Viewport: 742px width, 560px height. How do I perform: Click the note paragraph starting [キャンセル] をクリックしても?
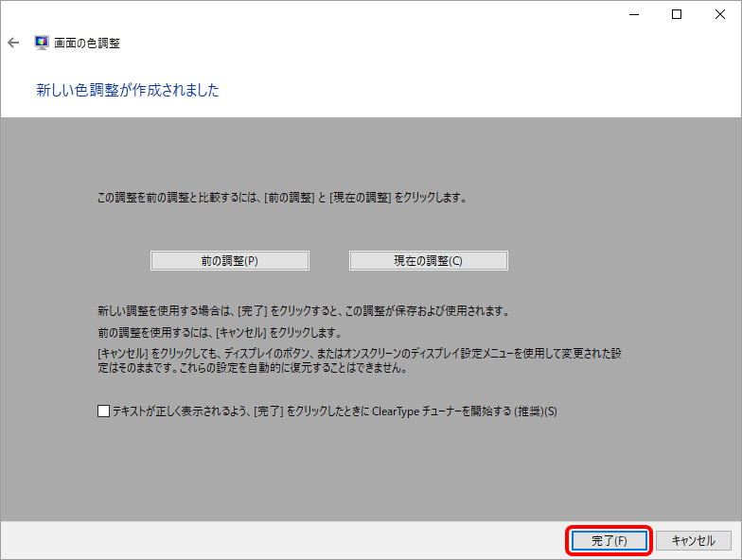(x=360, y=360)
